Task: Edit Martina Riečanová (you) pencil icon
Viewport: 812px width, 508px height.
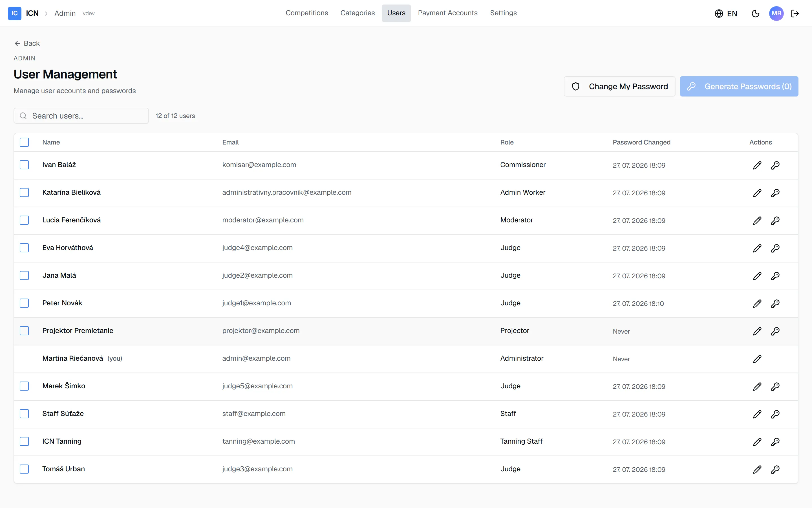Action: 757,359
